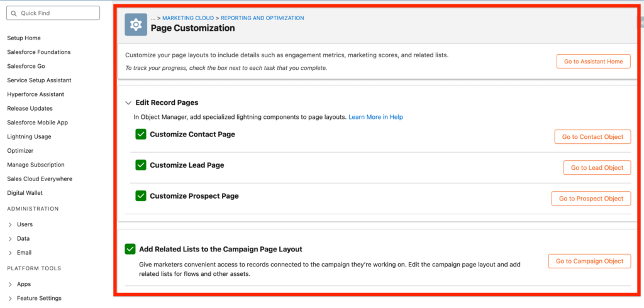
Task: Open the Optimizer sidebar item
Action: tap(20, 151)
